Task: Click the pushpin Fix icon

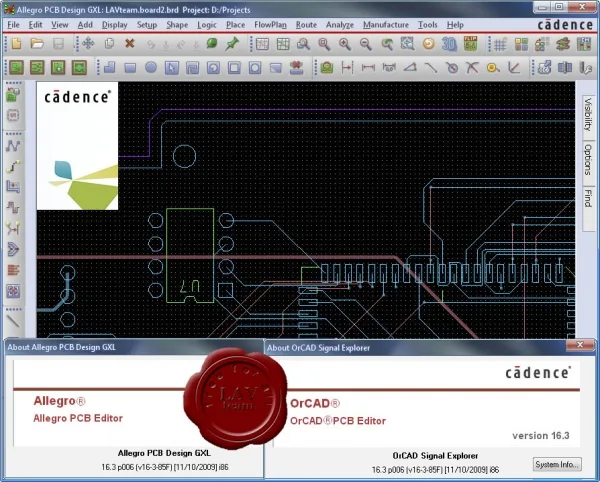Action: pos(232,44)
